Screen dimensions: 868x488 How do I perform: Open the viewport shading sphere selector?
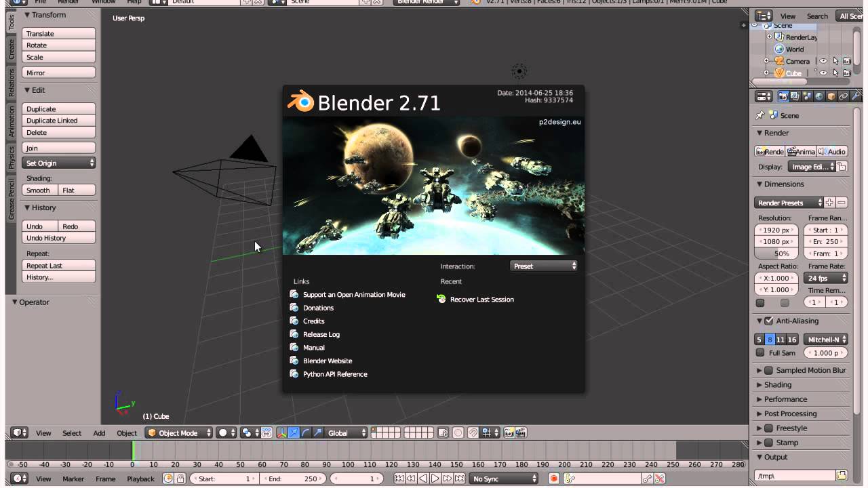click(226, 432)
